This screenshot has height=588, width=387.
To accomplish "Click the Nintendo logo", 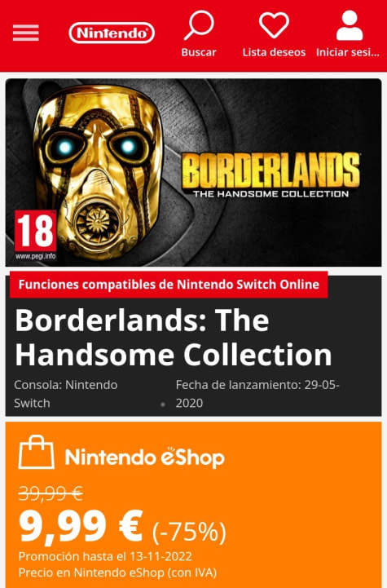I will coord(112,33).
